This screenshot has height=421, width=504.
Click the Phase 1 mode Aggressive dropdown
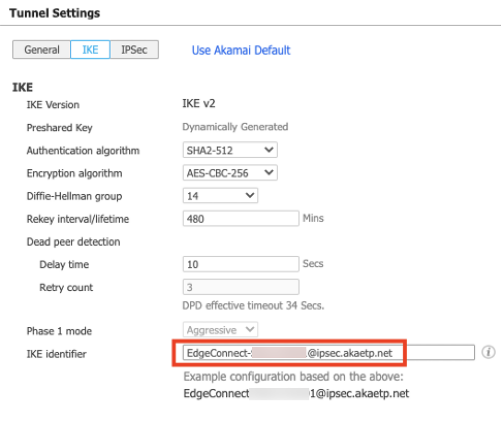[x=220, y=330]
